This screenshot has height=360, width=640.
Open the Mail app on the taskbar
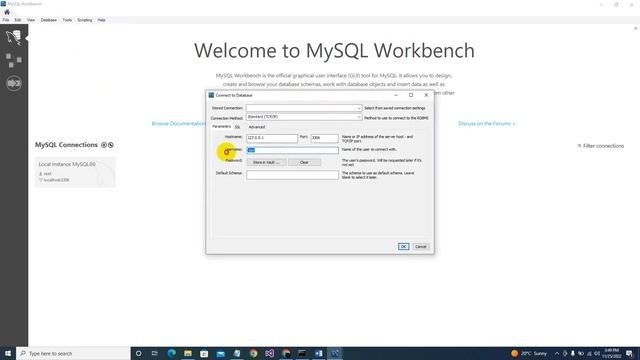pyautogui.click(x=220, y=353)
